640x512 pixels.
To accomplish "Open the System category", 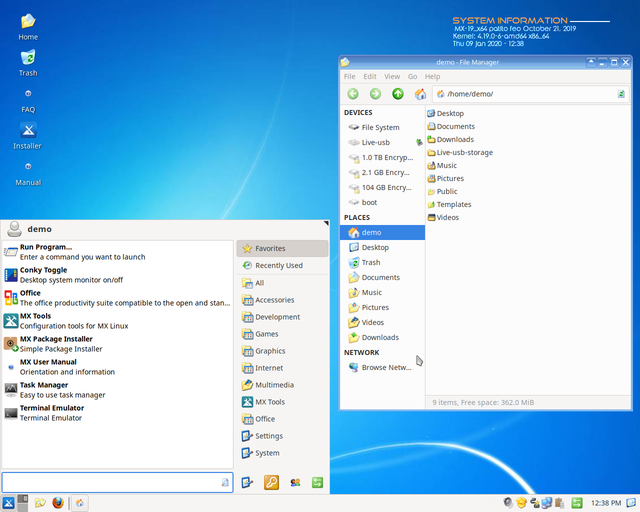I will click(282, 453).
